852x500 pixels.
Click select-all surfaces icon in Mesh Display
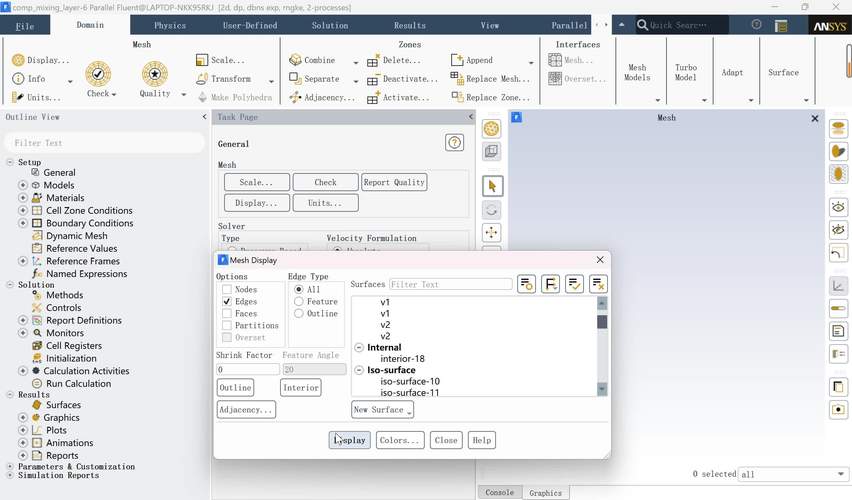574,284
